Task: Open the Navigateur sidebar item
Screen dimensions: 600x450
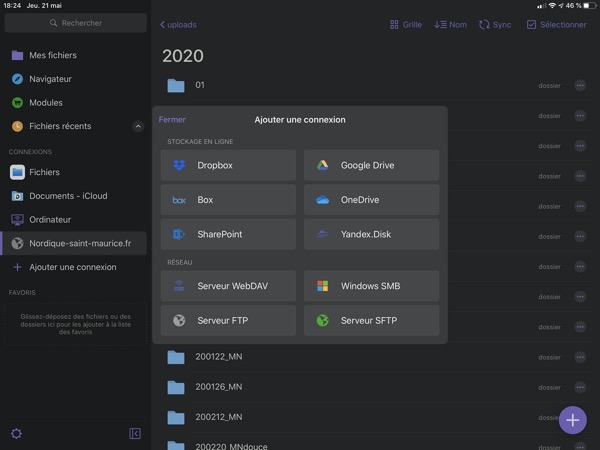Action: tap(50, 79)
